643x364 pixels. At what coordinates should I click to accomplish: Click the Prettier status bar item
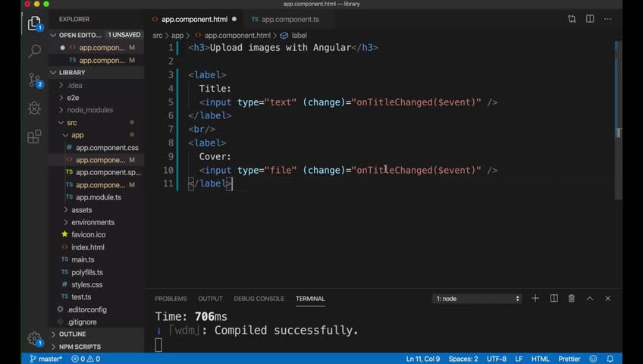click(569, 359)
